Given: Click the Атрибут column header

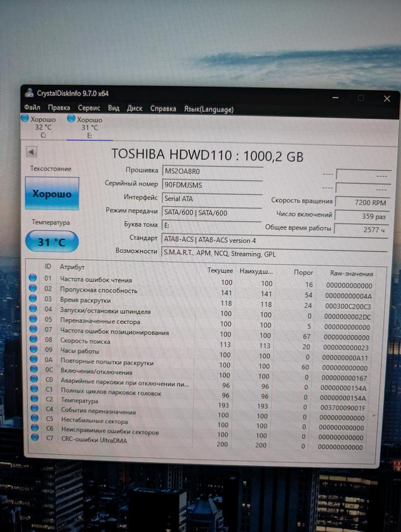Looking at the screenshot, I should 72,267.
